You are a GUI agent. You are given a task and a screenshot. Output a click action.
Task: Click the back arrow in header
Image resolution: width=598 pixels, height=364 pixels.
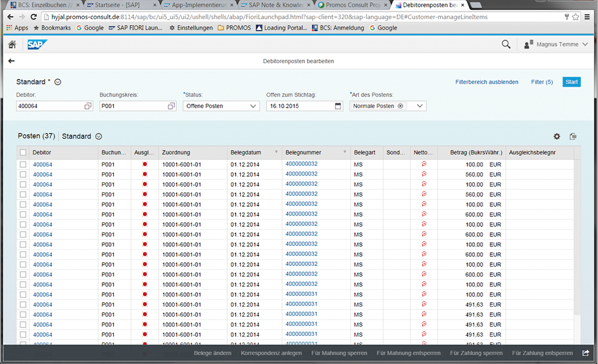[11, 61]
